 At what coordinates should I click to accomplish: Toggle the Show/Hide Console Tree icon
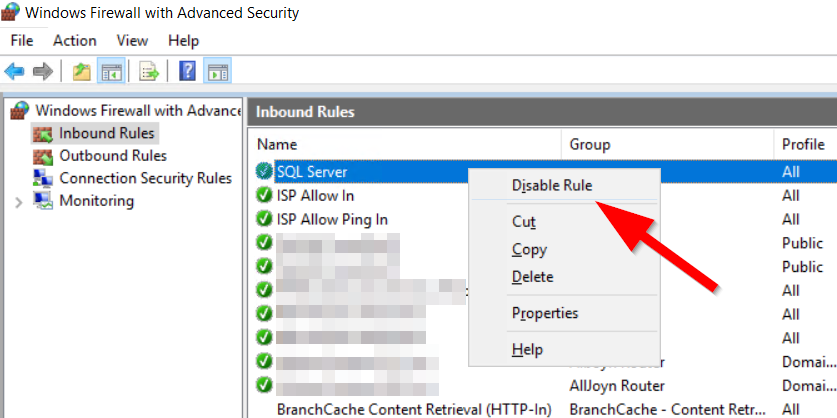112,71
